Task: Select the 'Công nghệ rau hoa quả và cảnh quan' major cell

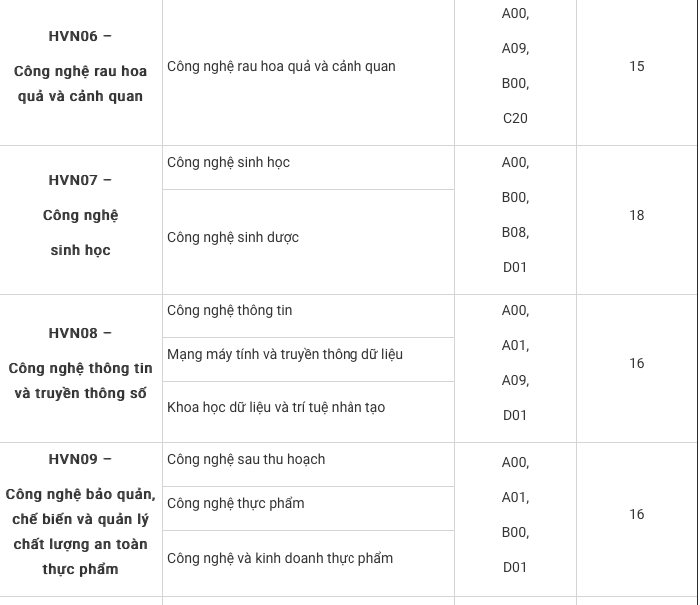Action: coord(281,66)
